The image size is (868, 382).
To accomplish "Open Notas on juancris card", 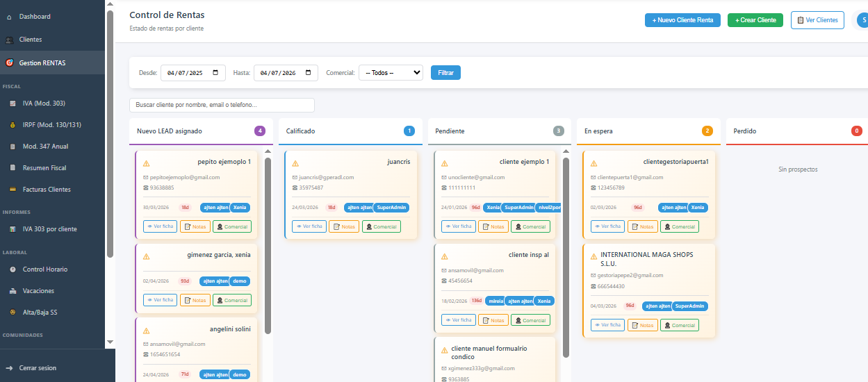I will (x=344, y=226).
